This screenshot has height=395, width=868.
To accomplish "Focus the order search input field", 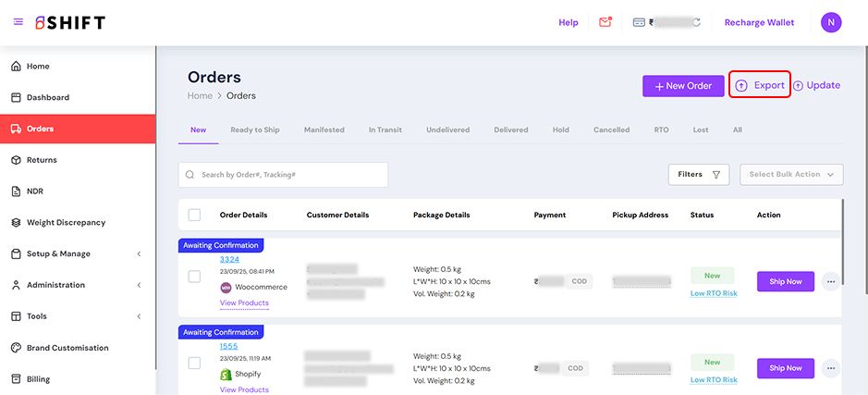I will (290, 175).
